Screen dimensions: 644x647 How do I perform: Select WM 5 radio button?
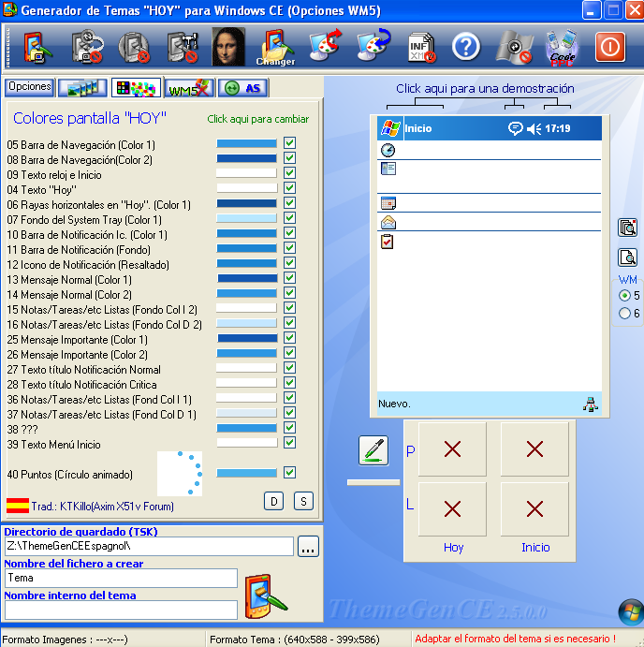624,296
